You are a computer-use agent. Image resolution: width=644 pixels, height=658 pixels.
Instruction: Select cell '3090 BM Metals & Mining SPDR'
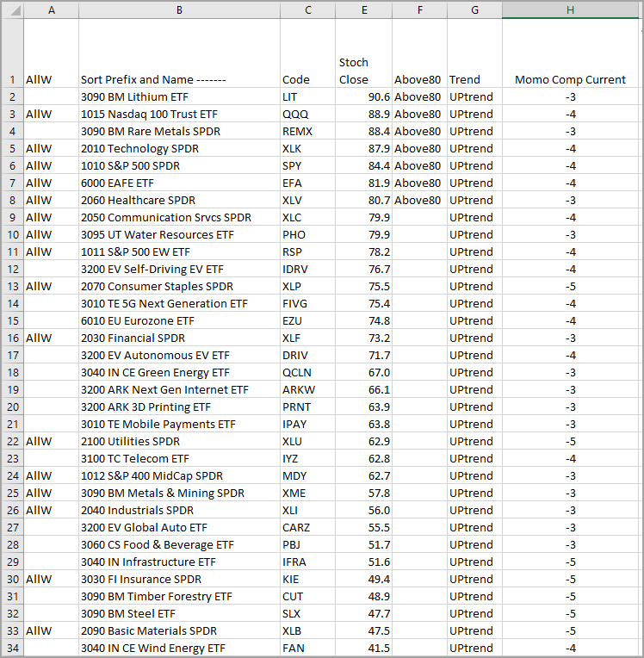[x=179, y=493]
